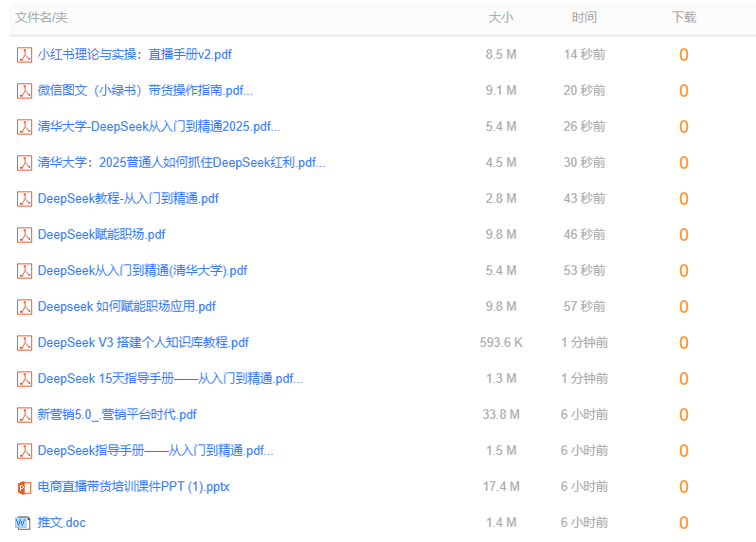Click PDF icon beside 微信图文（小绿书）file

coord(24,91)
